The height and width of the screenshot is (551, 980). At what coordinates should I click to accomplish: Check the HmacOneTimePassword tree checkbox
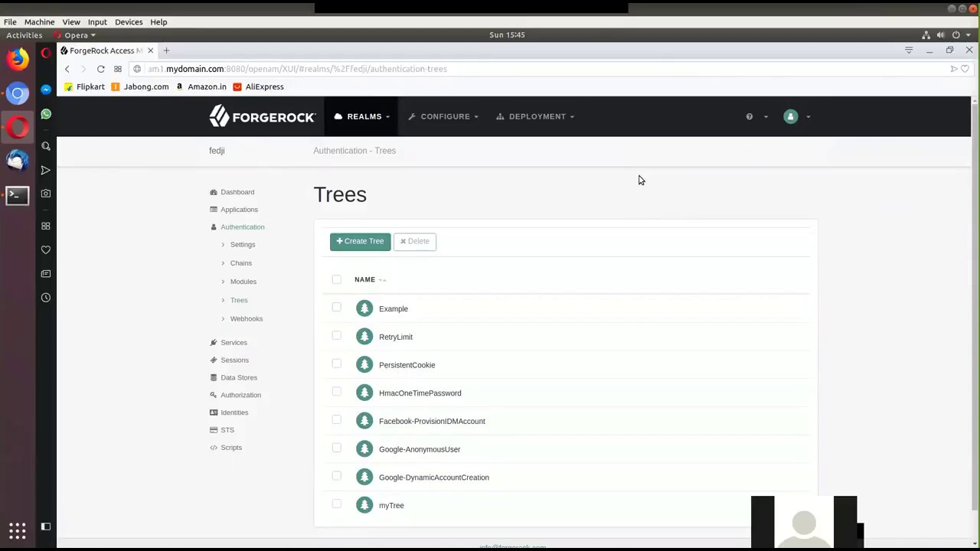[x=337, y=392]
